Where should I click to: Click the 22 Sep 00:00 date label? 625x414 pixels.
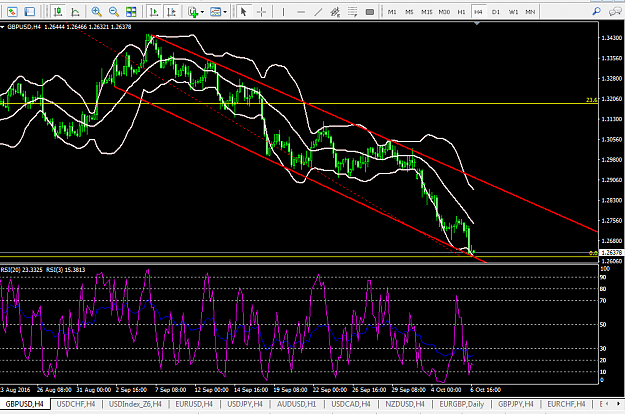click(x=330, y=390)
